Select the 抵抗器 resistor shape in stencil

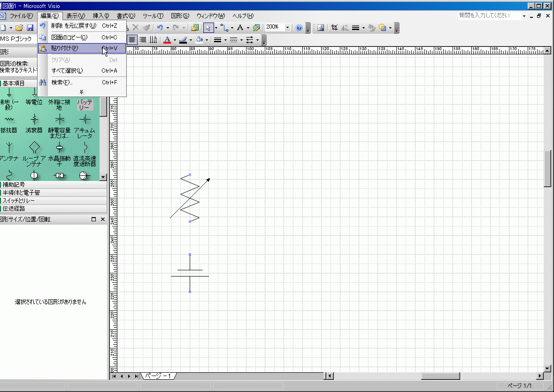[x=9, y=123]
